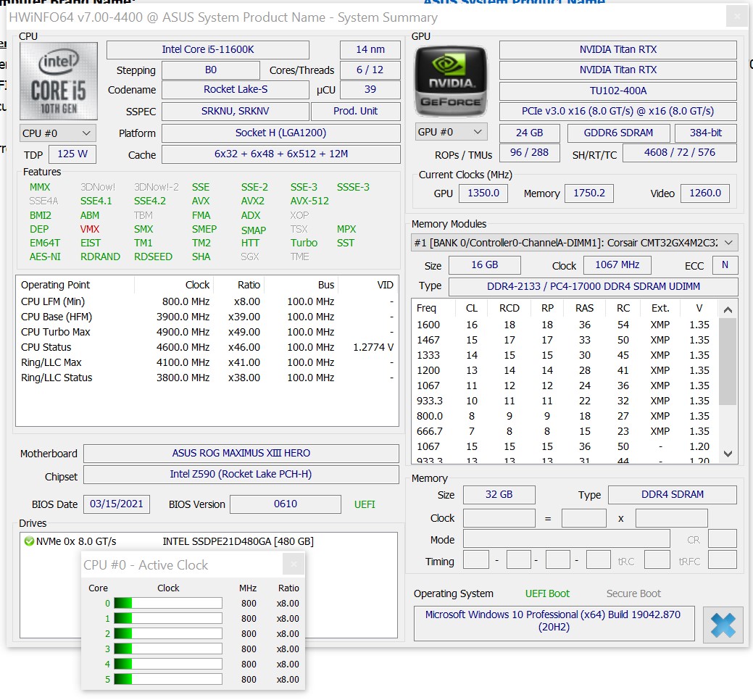This screenshot has width=753, height=700.
Task: Select the CPU Turbo Max row
Action: tap(207, 332)
